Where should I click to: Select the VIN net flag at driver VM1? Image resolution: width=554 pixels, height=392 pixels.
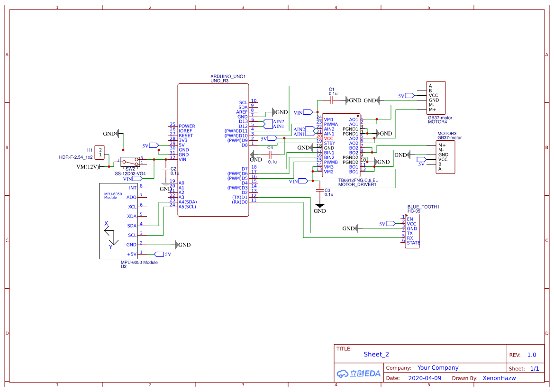click(x=308, y=112)
